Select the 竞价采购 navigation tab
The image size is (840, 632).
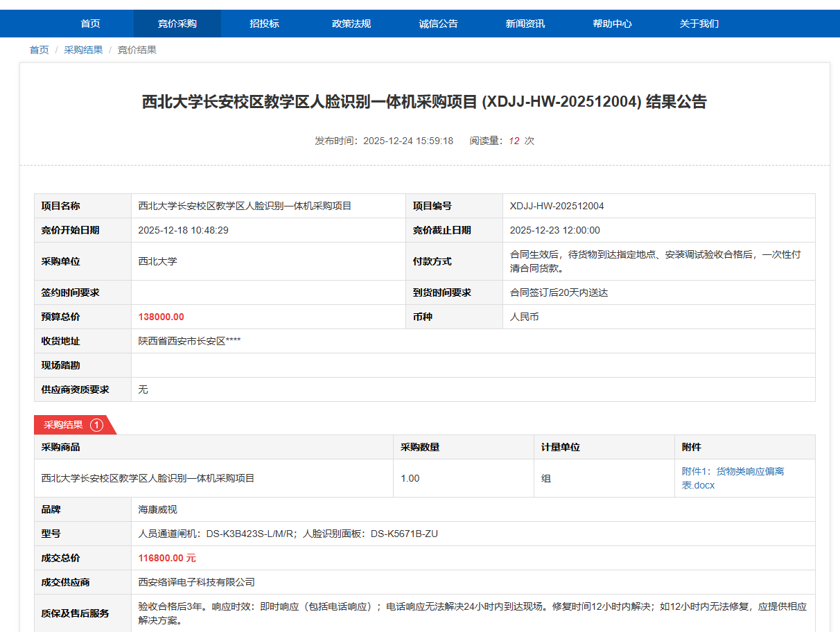coord(177,24)
